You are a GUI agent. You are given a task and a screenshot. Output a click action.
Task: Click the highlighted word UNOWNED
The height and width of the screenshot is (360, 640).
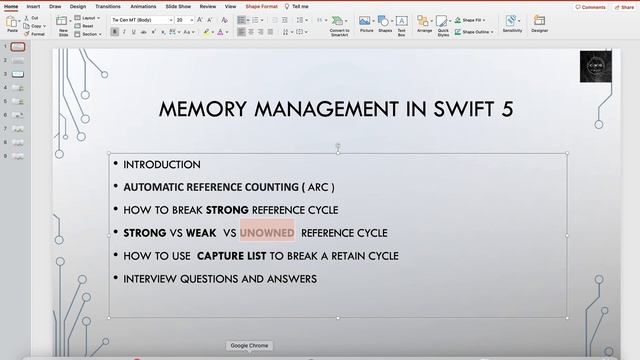click(x=267, y=233)
